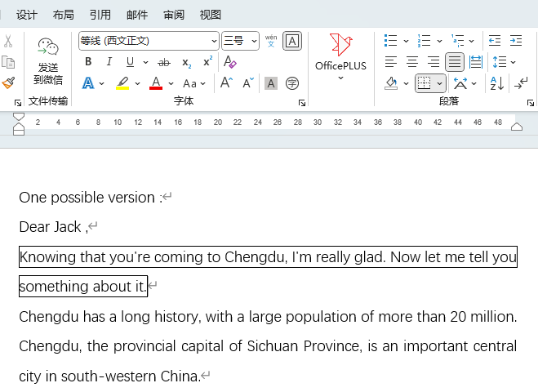Click the Copy icon
Screen dimensions: 538x392
click(x=8, y=62)
